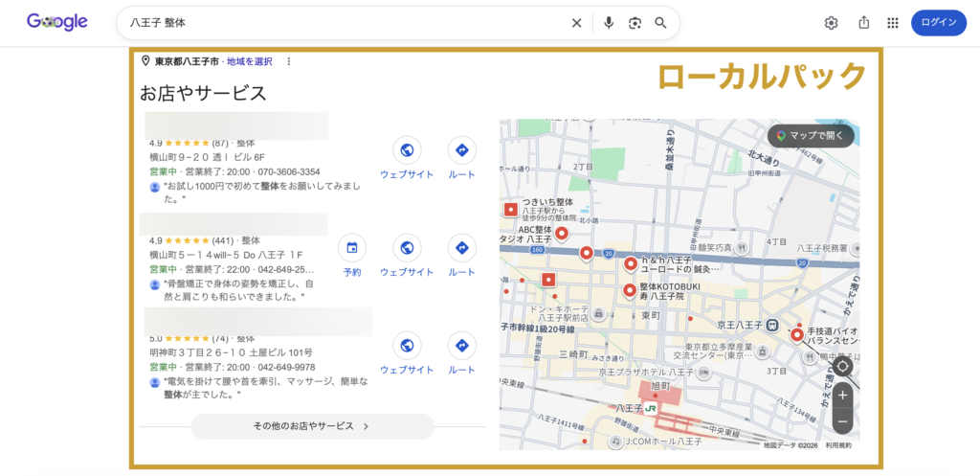Open Google Lens image search icon
Screen dimensions: 980x476
(x=635, y=23)
